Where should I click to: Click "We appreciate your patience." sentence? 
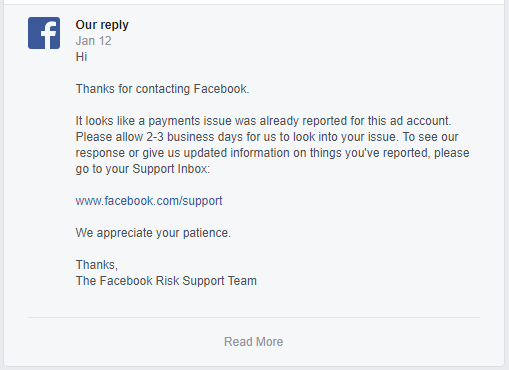[x=153, y=233]
